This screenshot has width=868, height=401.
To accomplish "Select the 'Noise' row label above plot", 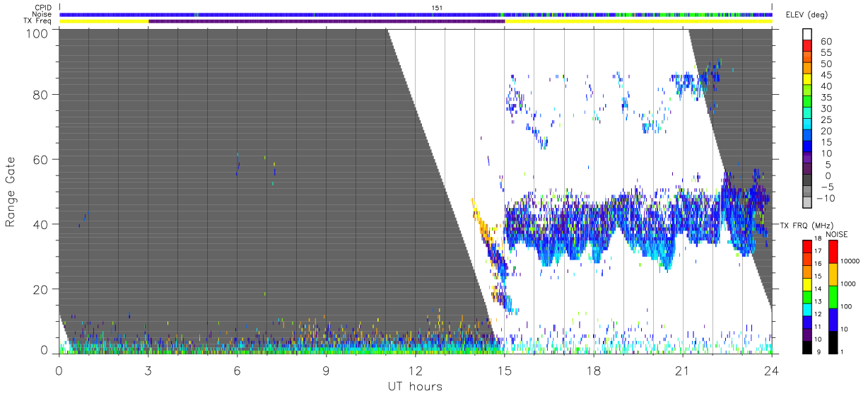I will click(43, 14).
